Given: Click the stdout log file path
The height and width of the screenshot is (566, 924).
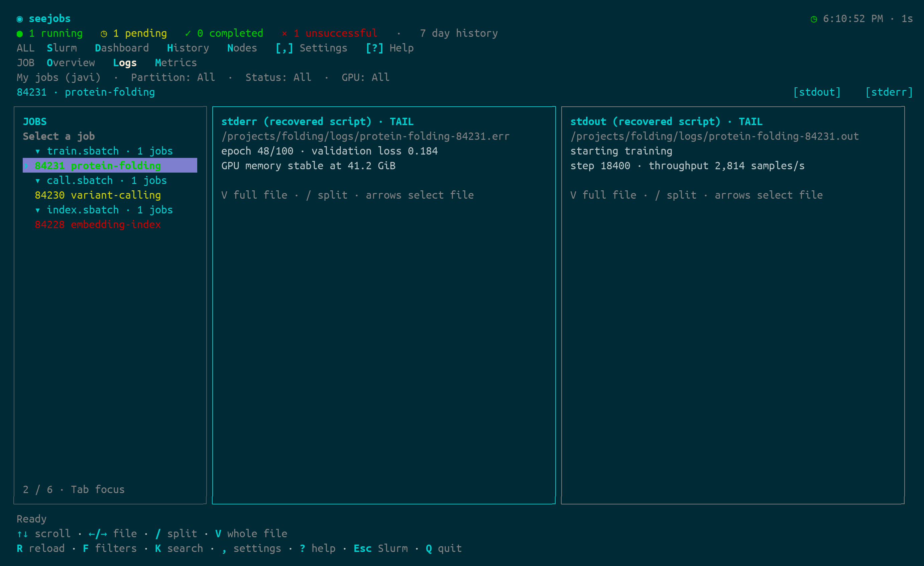Looking at the screenshot, I should tap(714, 136).
